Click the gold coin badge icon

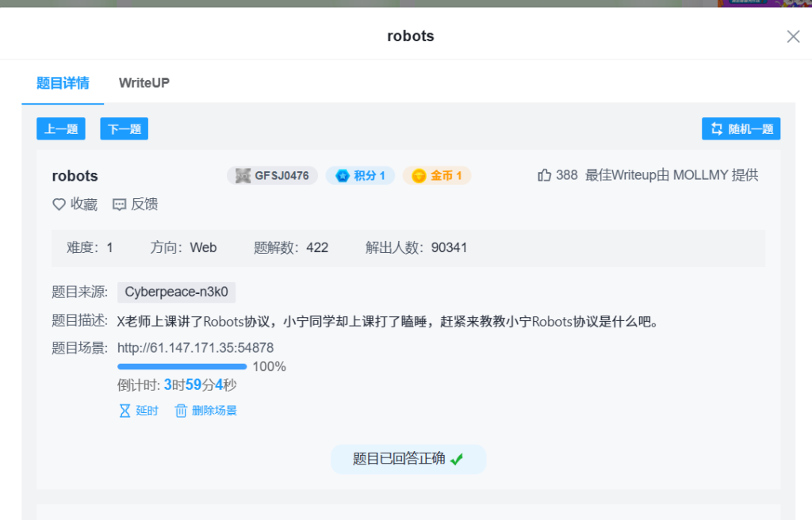point(419,175)
